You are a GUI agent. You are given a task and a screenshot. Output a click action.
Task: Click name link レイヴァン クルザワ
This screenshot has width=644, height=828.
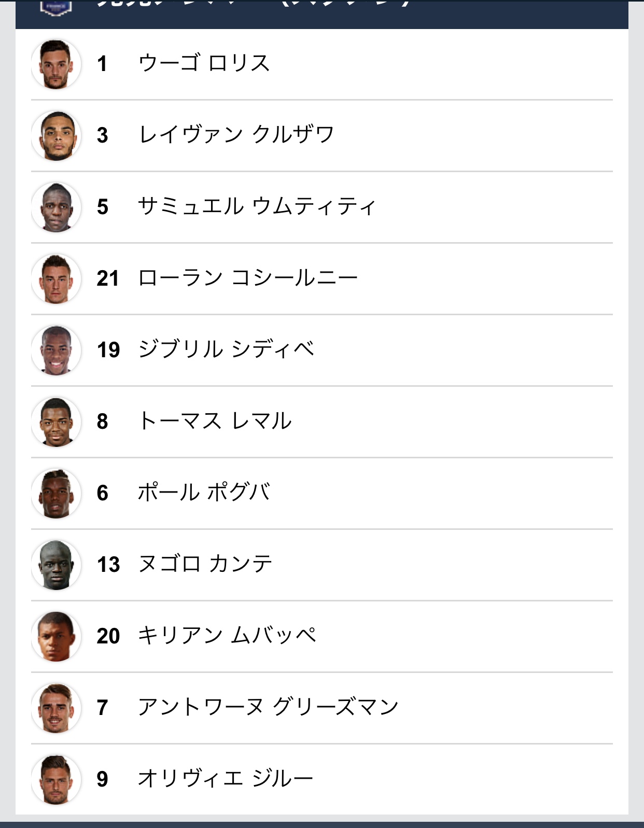pyautogui.click(x=236, y=135)
